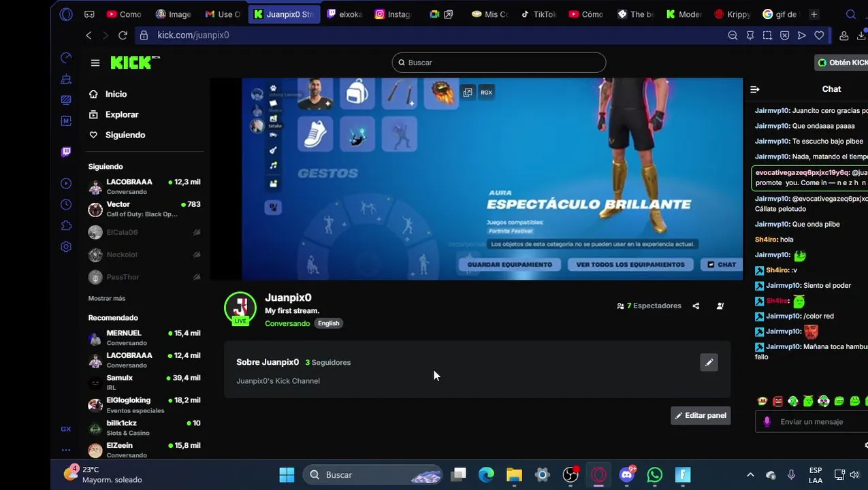868x490 pixels.
Task: Click Windows taskbar Buscar search box
Action: point(372,475)
